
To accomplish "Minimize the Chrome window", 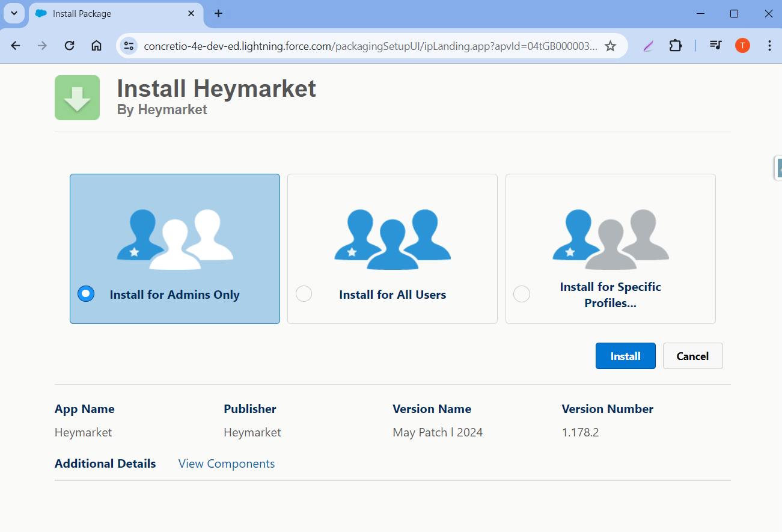I will 700,13.
